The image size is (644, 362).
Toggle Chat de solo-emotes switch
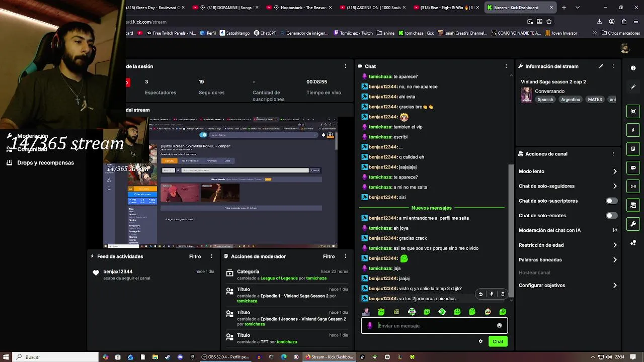[x=611, y=216]
